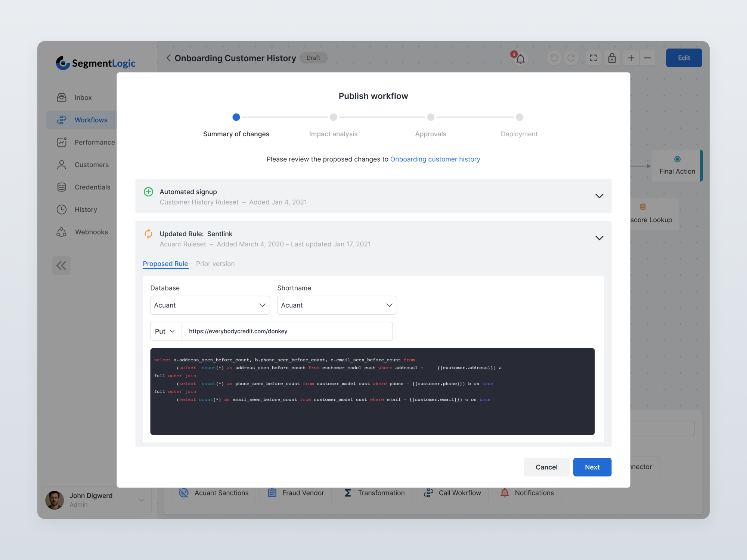Select the Summary of changes step
This screenshot has height=560, width=747.
pyautogui.click(x=236, y=134)
